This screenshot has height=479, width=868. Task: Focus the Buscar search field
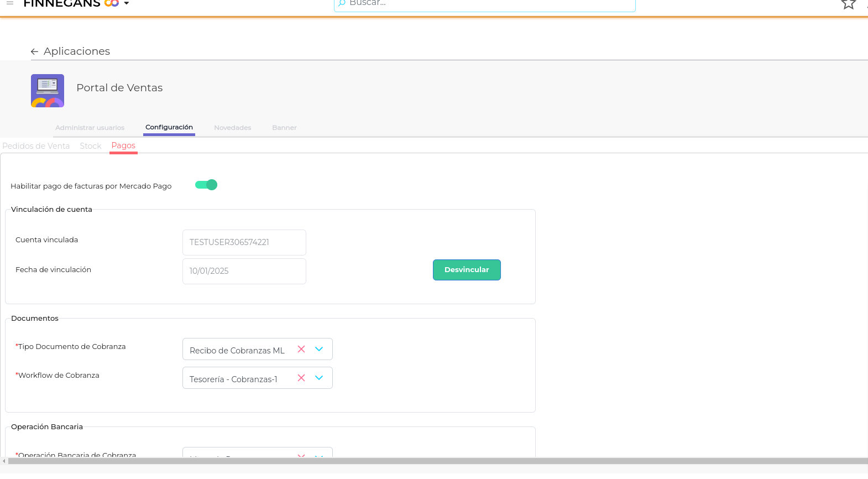pyautogui.click(x=485, y=4)
